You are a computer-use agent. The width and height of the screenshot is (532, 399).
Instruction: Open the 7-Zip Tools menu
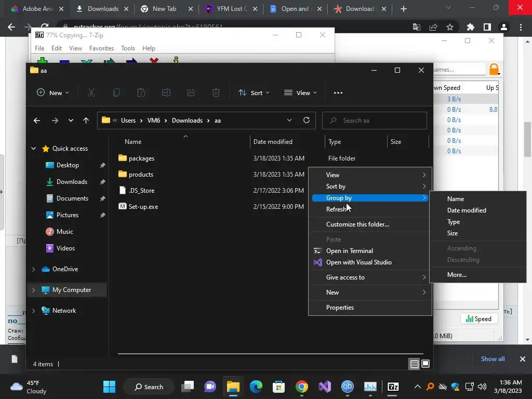tap(128, 48)
